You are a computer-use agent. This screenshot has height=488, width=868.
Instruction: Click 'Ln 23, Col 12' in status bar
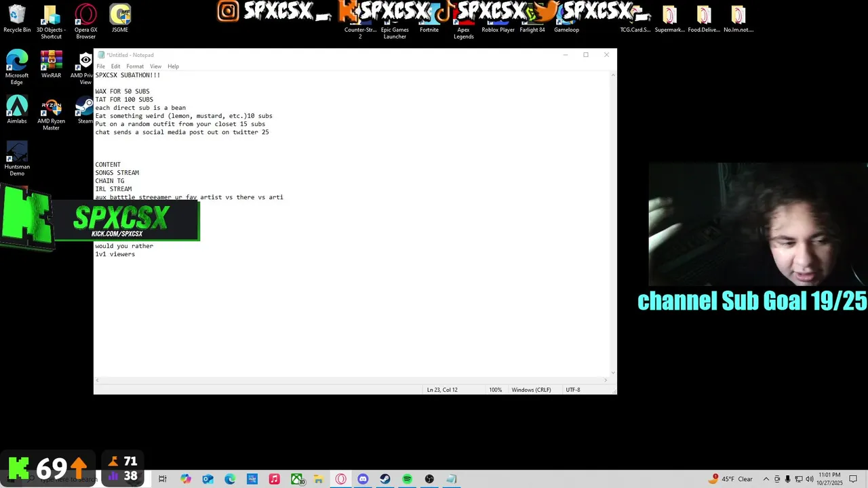pos(442,390)
